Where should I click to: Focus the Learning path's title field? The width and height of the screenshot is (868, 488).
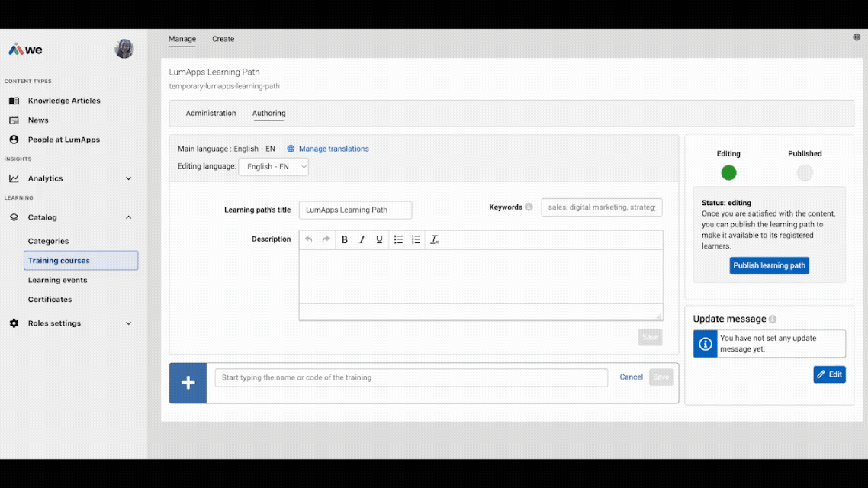355,210
